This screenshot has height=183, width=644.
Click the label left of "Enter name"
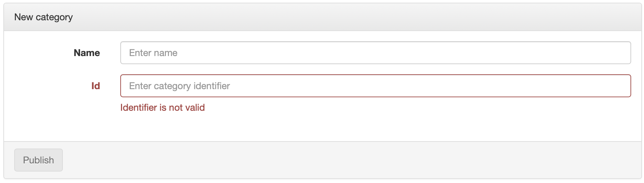[87, 53]
